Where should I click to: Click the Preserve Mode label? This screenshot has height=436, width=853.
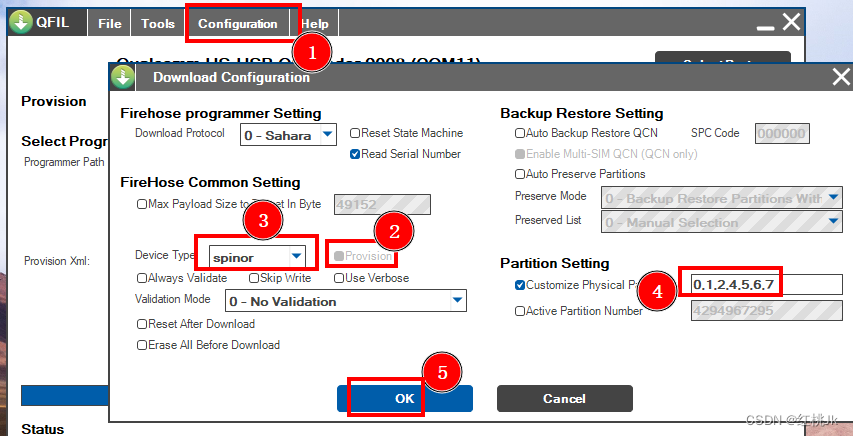tap(551, 196)
